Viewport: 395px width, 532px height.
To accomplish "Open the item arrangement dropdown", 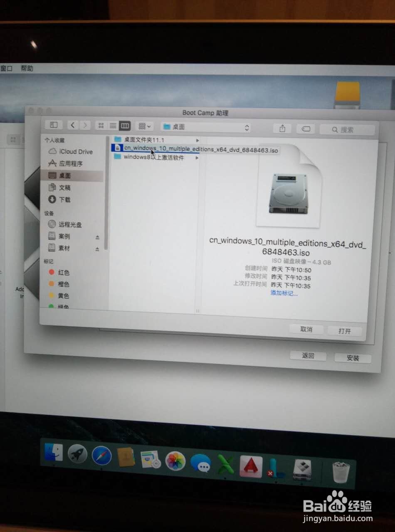I will [145, 126].
